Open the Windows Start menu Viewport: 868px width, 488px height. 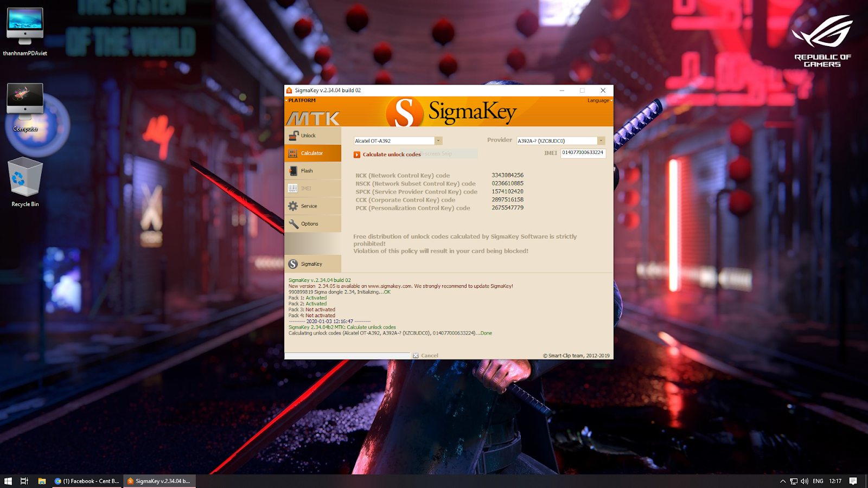tap(8, 481)
